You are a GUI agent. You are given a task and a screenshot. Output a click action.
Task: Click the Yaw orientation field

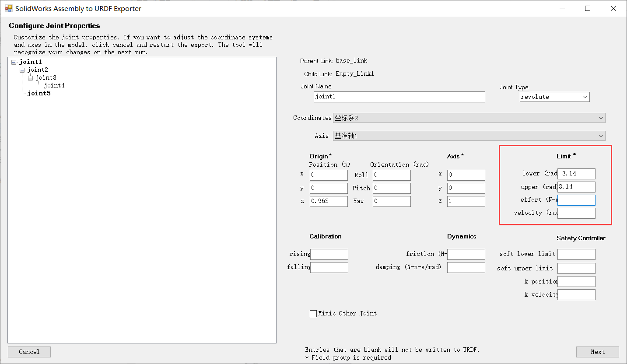[392, 201]
